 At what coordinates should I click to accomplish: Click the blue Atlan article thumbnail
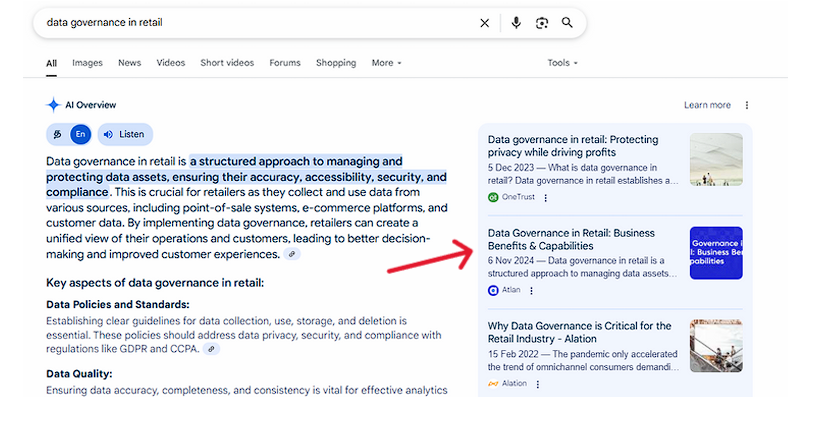[x=716, y=253]
